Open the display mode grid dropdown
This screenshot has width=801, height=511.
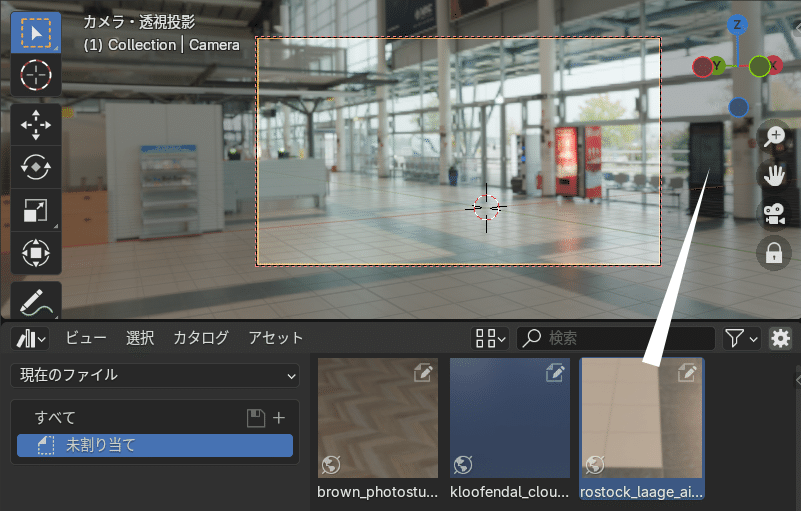point(489,338)
